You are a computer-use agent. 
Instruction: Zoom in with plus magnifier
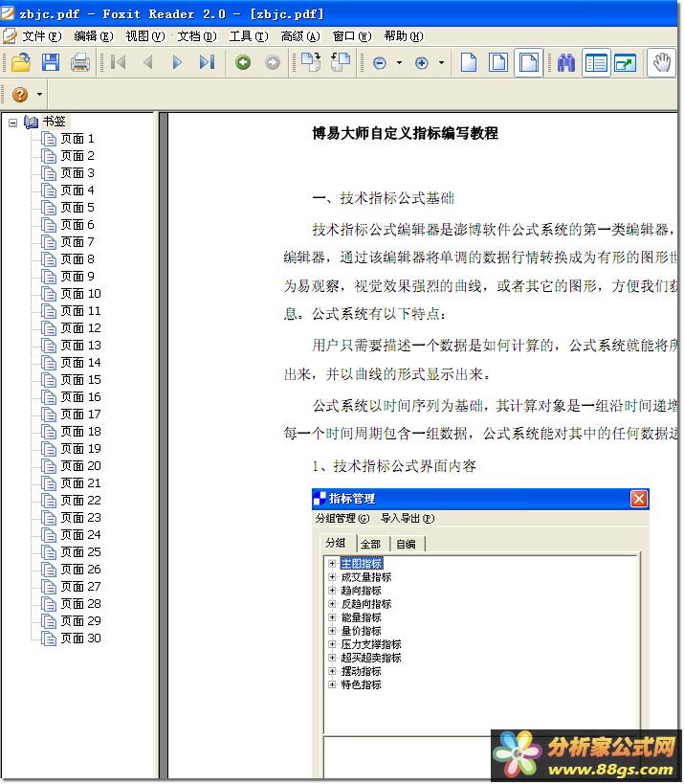tap(422, 63)
